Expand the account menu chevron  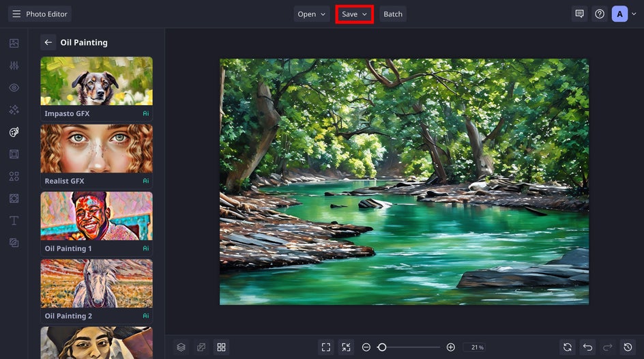tap(634, 14)
